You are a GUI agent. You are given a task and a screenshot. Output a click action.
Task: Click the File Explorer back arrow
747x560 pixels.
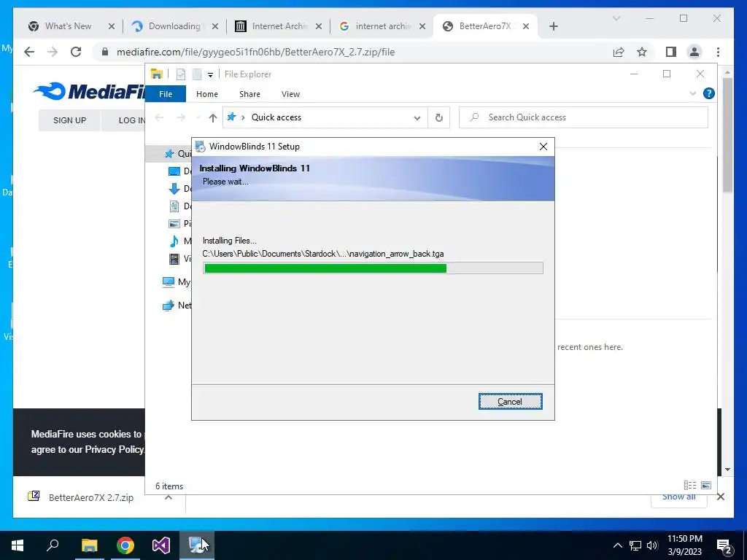[x=160, y=117]
